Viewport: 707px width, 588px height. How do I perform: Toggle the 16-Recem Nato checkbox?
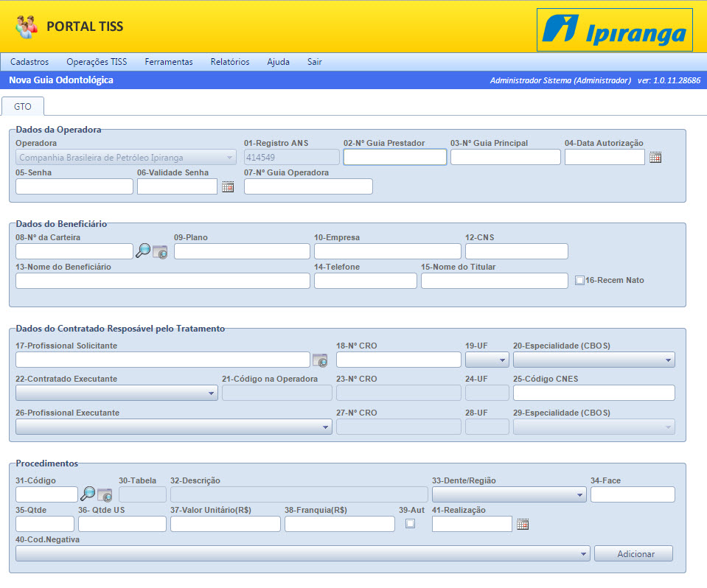[x=579, y=280]
